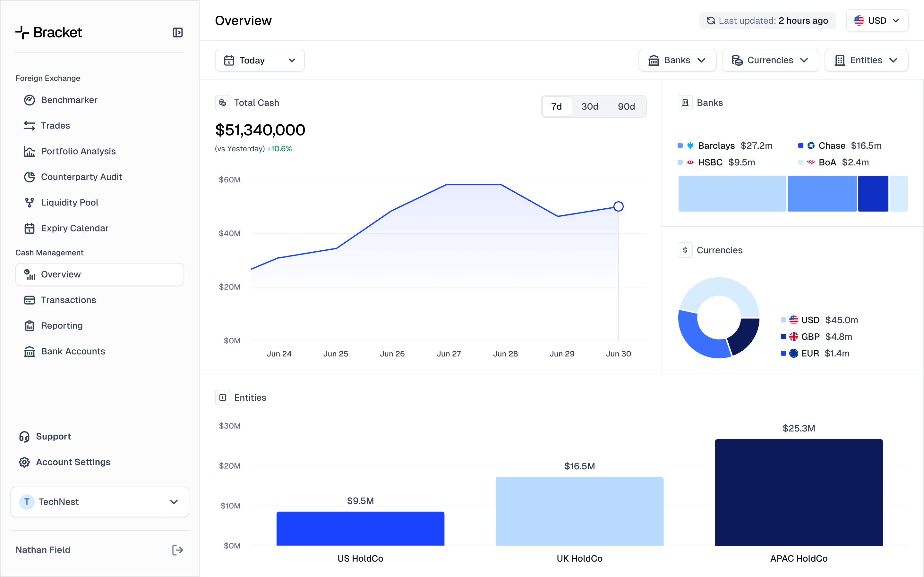Collapse the sidebar panel icon

(177, 32)
